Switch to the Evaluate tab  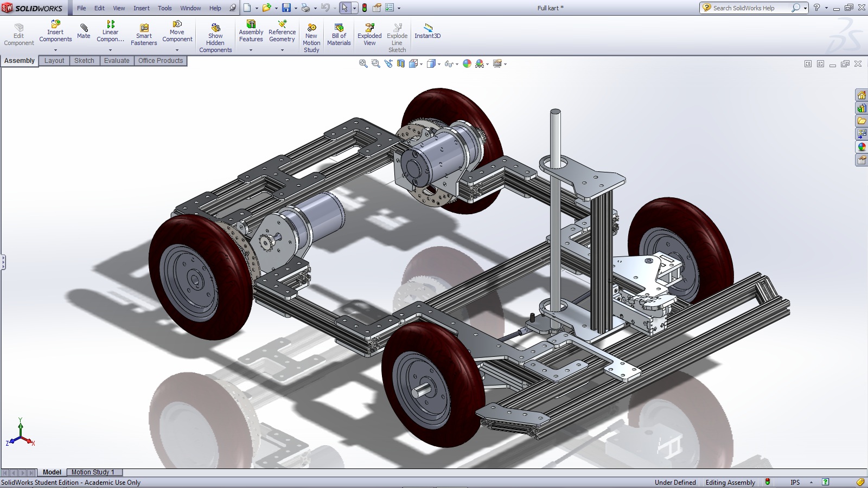(117, 61)
